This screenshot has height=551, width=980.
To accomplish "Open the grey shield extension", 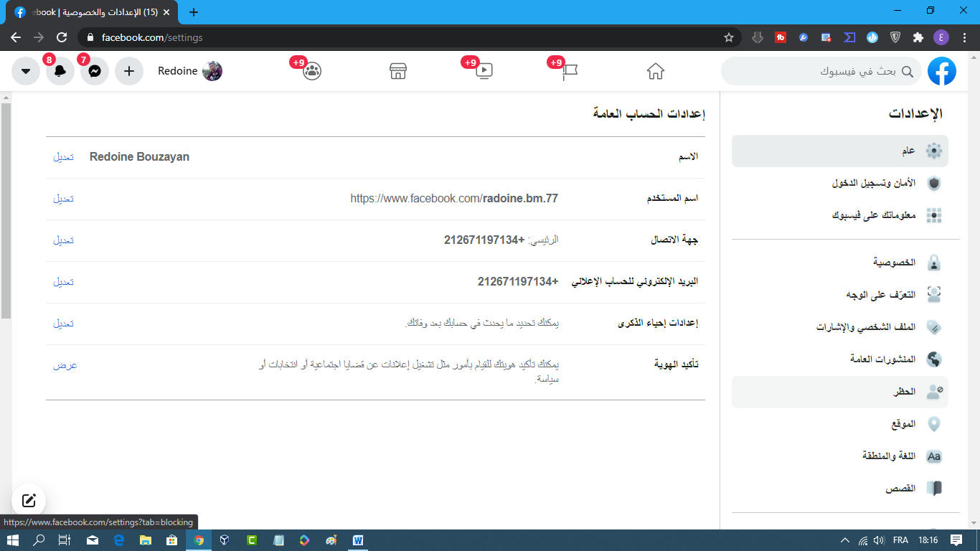I will click(895, 37).
